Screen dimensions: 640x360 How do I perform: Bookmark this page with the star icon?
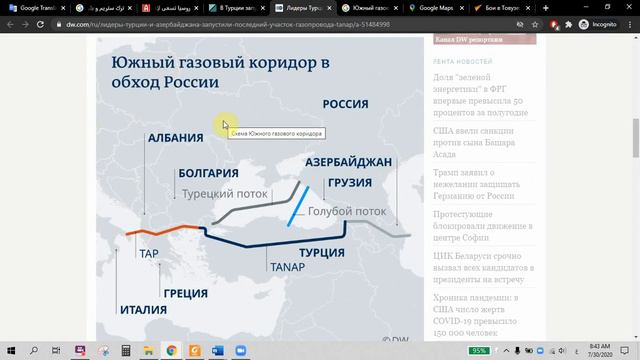click(x=535, y=24)
